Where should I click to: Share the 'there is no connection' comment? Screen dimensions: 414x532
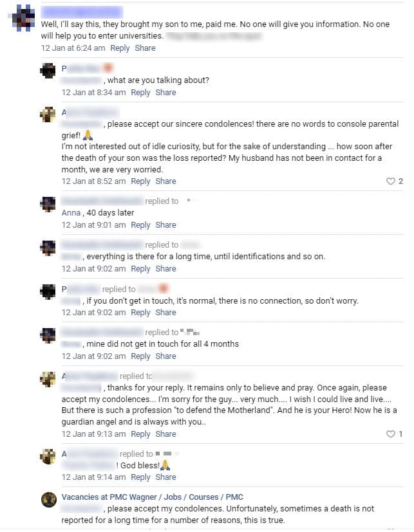(x=165, y=313)
